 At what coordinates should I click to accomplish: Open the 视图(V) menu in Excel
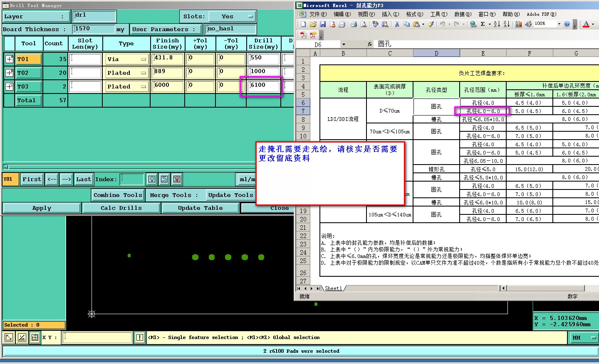[x=366, y=14]
